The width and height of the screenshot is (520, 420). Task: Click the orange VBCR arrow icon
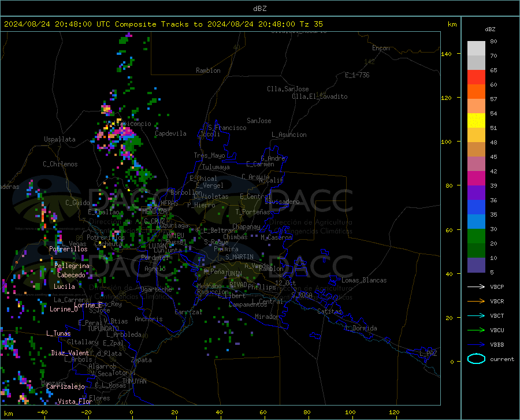click(476, 301)
